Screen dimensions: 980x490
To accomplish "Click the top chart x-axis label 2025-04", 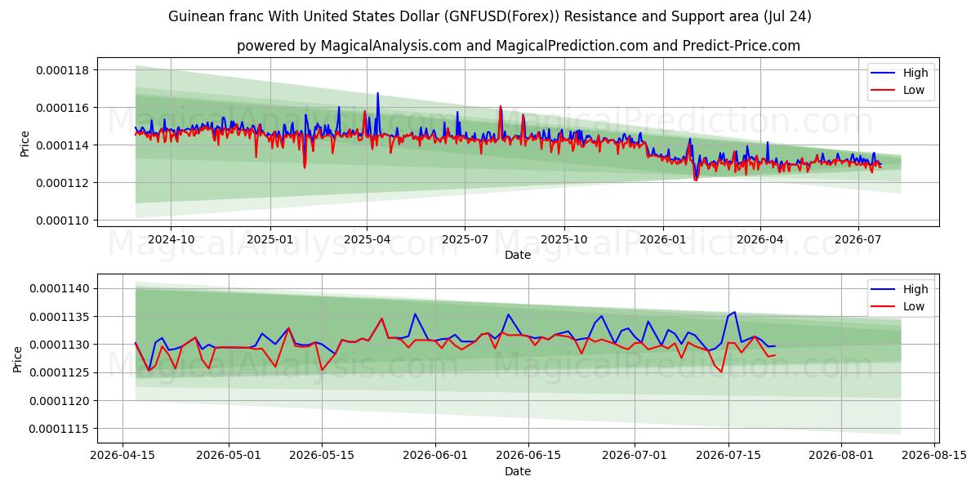I will coord(367,239).
